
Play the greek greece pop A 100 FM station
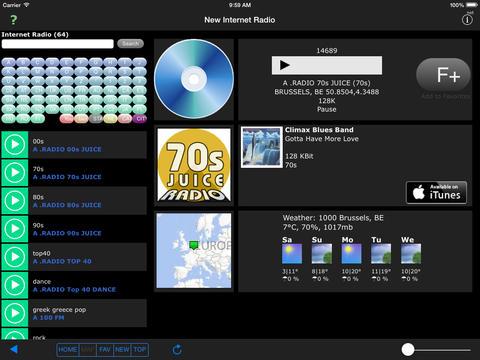[15, 313]
